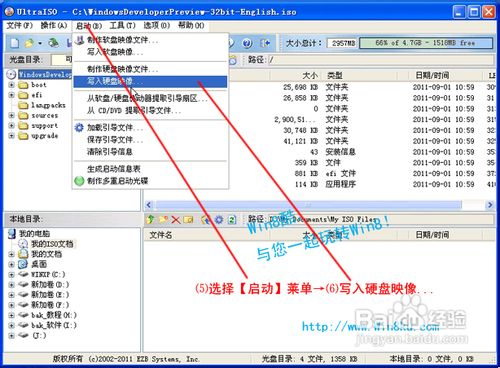Choose 写入软盘映像... menu entry

pyautogui.click(x=150, y=52)
